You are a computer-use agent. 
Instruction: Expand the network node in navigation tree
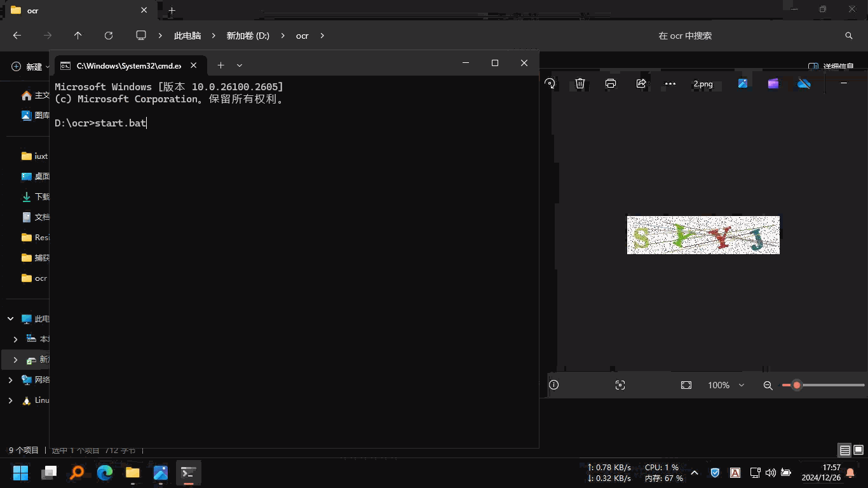10,380
